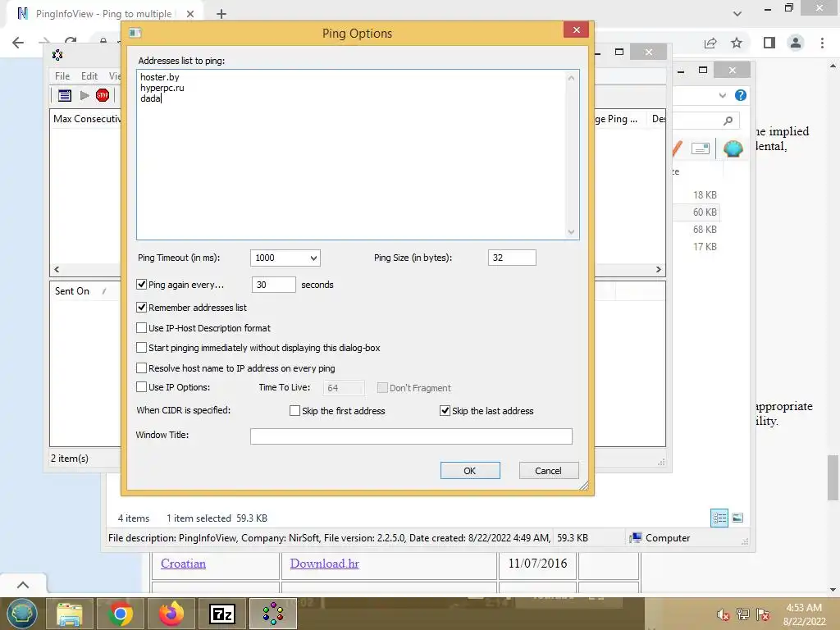The width and height of the screenshot is (840, 630).
Task: Bookmark this page with the star icon
Action: [x=737, y=43]
